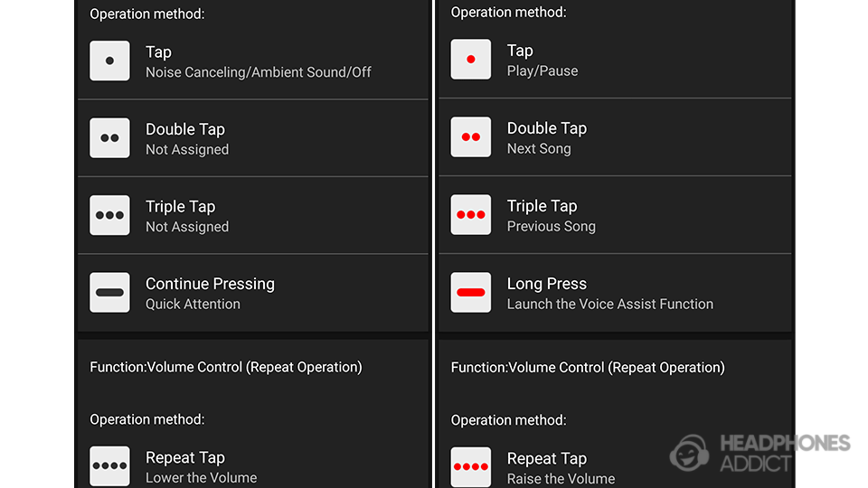Screen dimensions: 868x488
Task: Select the Play/Pause tap label
Action: tap(542, 71)
